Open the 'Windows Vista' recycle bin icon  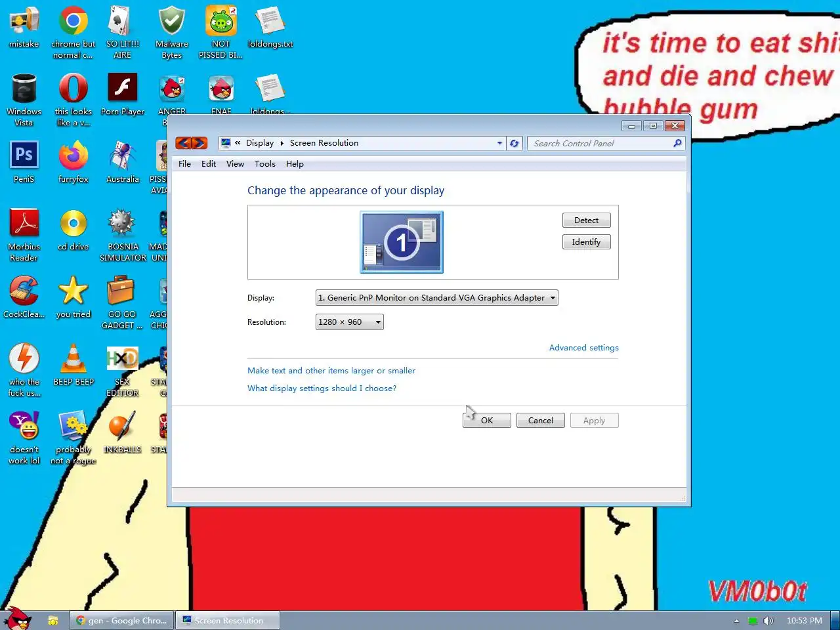coord(24,100)
